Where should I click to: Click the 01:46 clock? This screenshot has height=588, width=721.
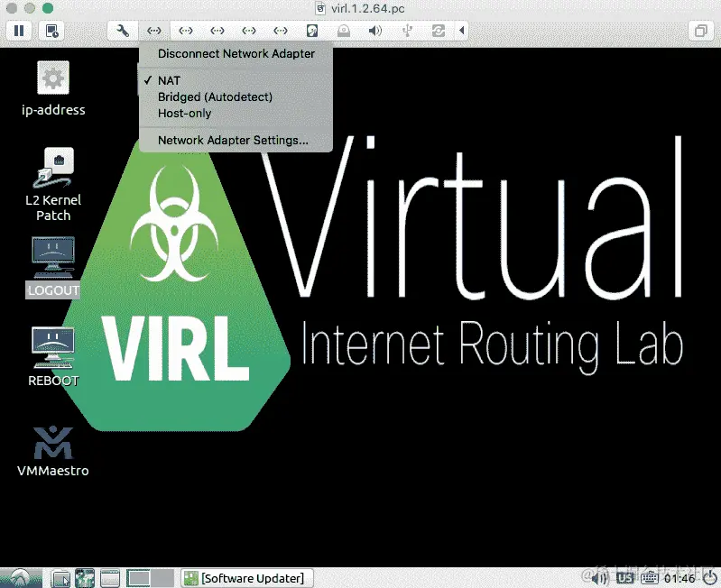pyautogui.click(x=679, y=579)
